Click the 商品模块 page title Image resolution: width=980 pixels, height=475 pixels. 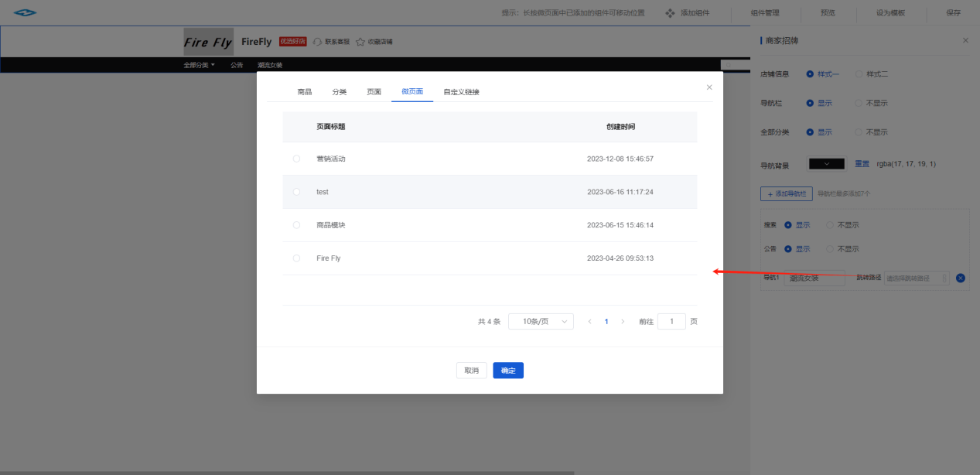click(x=331, y=225)
